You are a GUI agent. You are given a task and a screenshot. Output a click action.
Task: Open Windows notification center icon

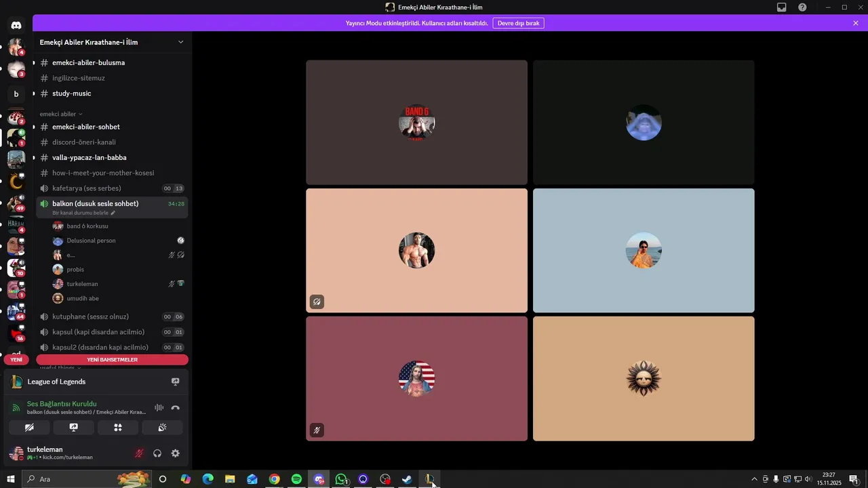click(854, 479)
